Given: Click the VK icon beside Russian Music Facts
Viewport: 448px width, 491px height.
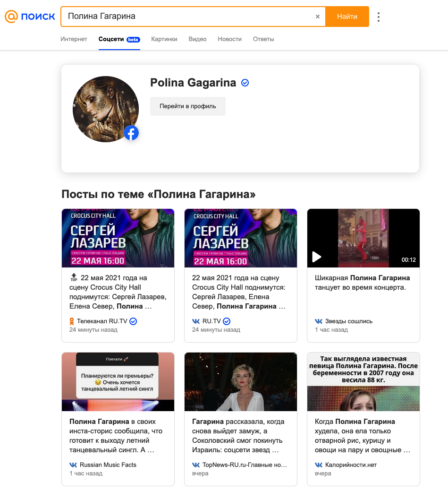Looking at the screenshot, I should (73, 465).
